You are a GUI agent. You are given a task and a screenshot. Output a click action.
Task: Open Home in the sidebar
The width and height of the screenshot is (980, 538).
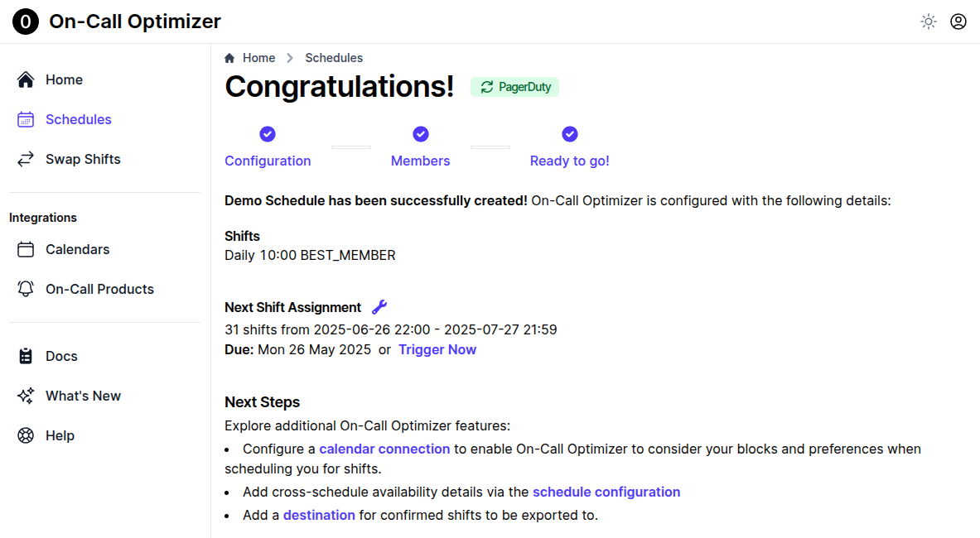pyautogui.click(x=64, y=79)
